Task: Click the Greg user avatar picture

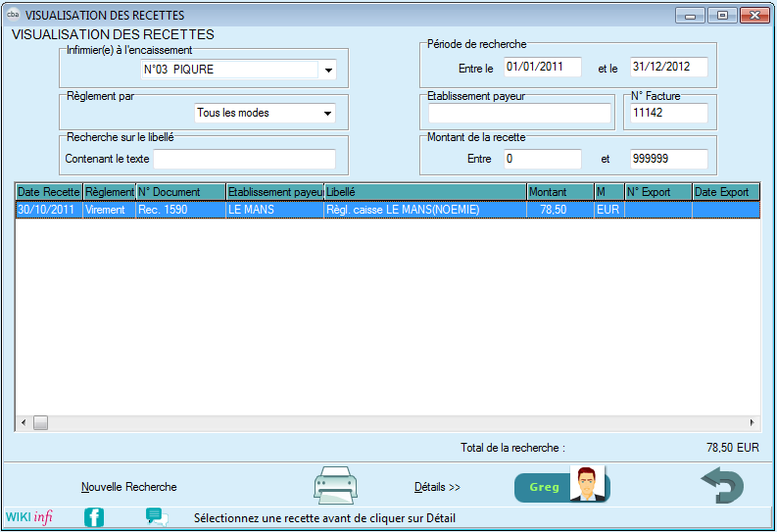Action: (587, 483)
